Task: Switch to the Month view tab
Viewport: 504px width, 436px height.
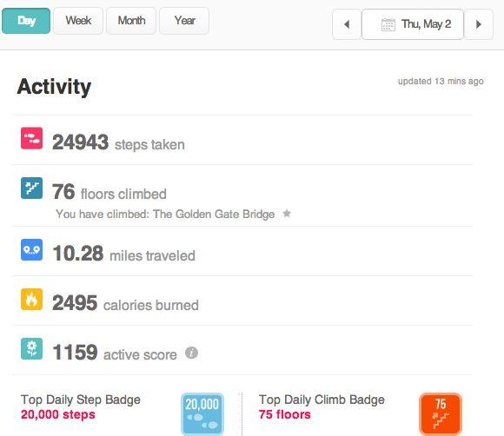Action: tap(131, 21)
